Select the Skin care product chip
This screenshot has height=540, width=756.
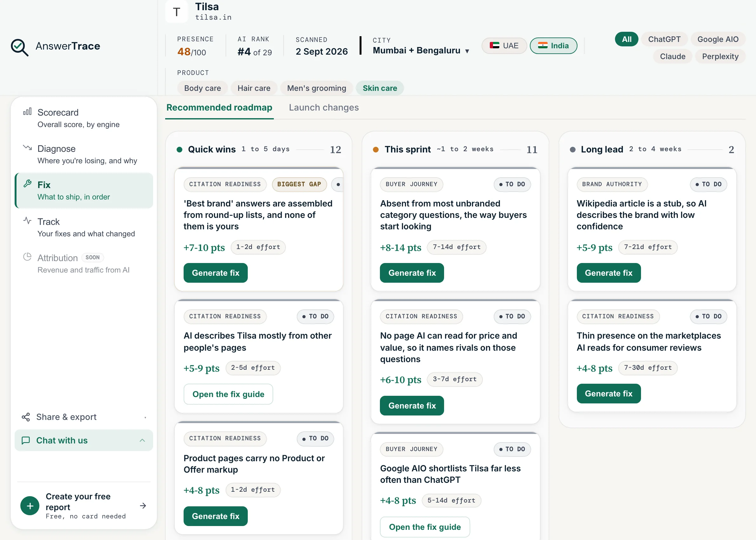coord(380,88)
